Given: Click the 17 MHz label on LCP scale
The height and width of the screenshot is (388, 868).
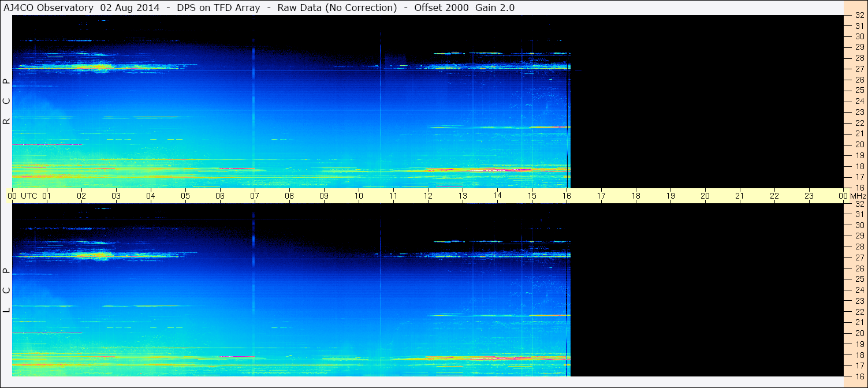Looking at the screenshot, I should click(859, 365).
